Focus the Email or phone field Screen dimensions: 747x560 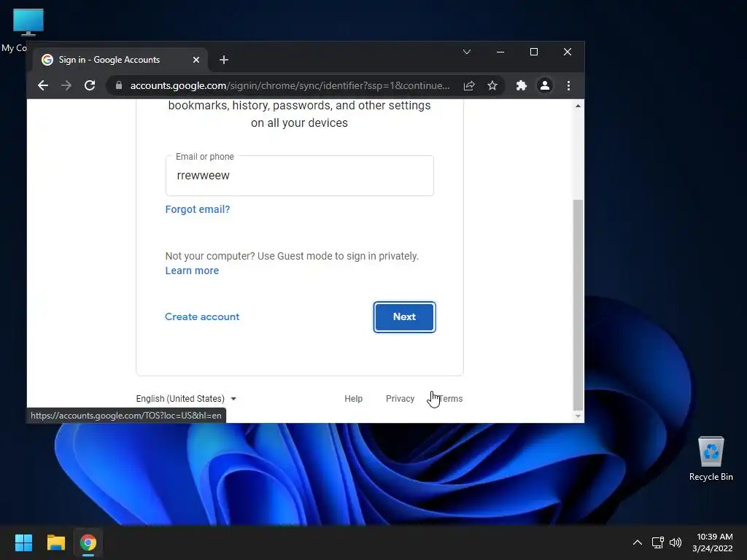click(300, 175)
